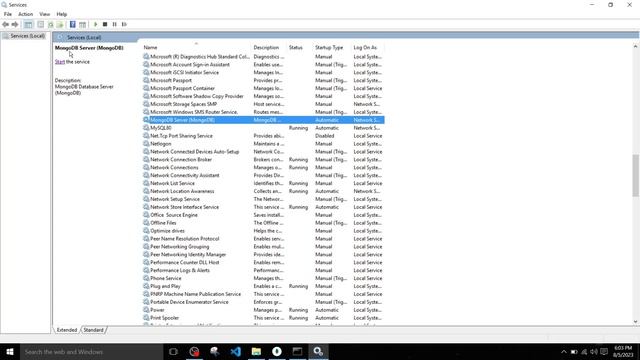Viewport: 640px width, 360px height.
Task: Pause the service with the pause icon
Action: point(115,24)
